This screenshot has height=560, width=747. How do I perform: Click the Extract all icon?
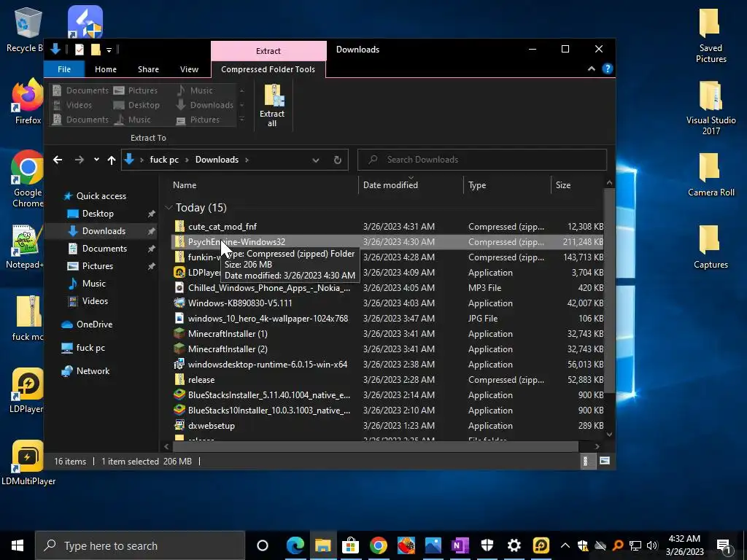coord(272,105)
